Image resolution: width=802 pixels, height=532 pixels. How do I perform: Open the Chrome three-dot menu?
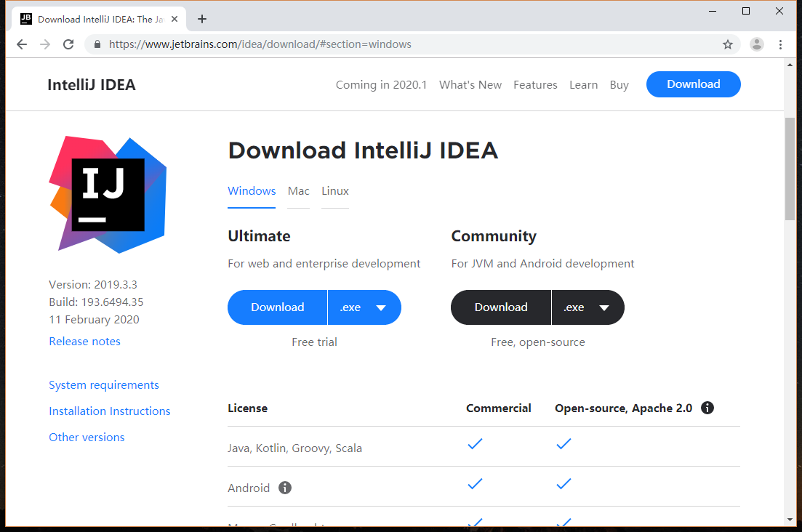(780, 44)
